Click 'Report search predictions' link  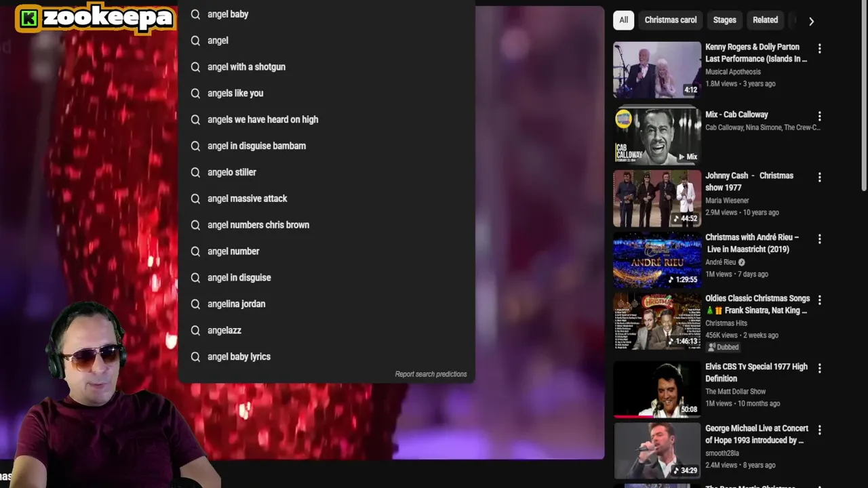[431, 374]
